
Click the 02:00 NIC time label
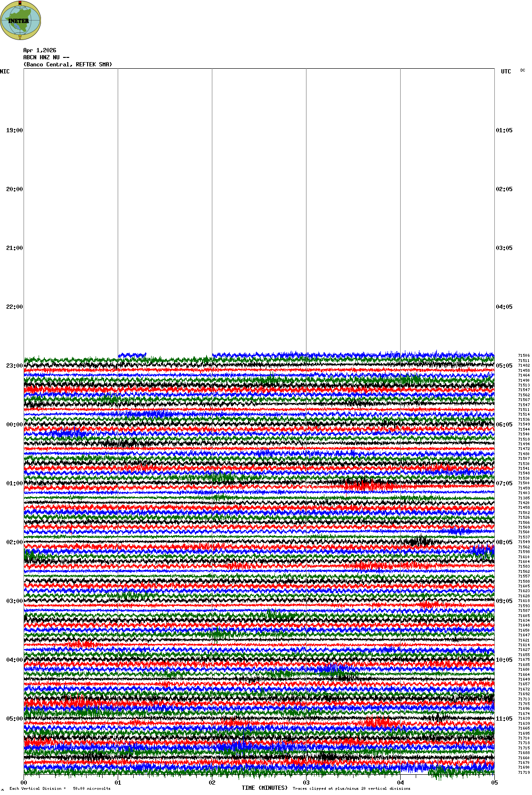14,542
